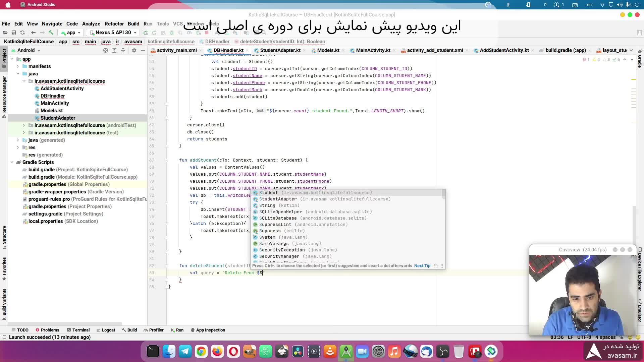Open the Android Studio icon in the Dock
Viewport: 644px width, 362px height.
tap(346, 351)
